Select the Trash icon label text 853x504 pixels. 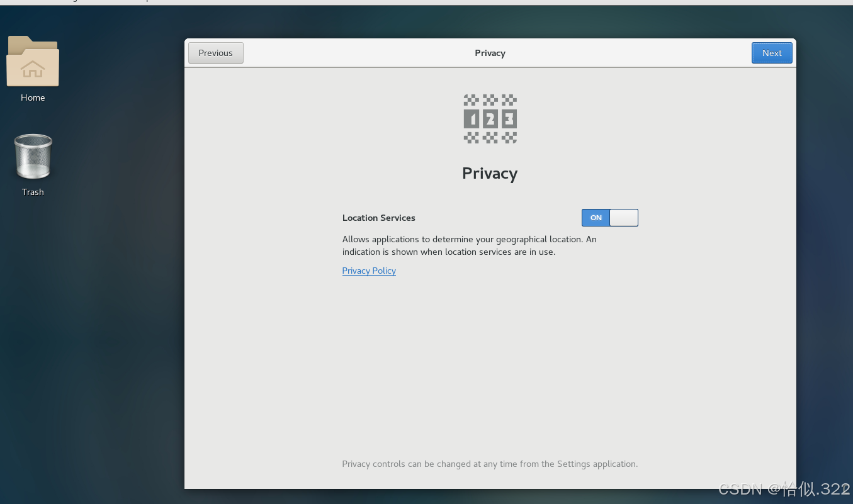(32, 192)
